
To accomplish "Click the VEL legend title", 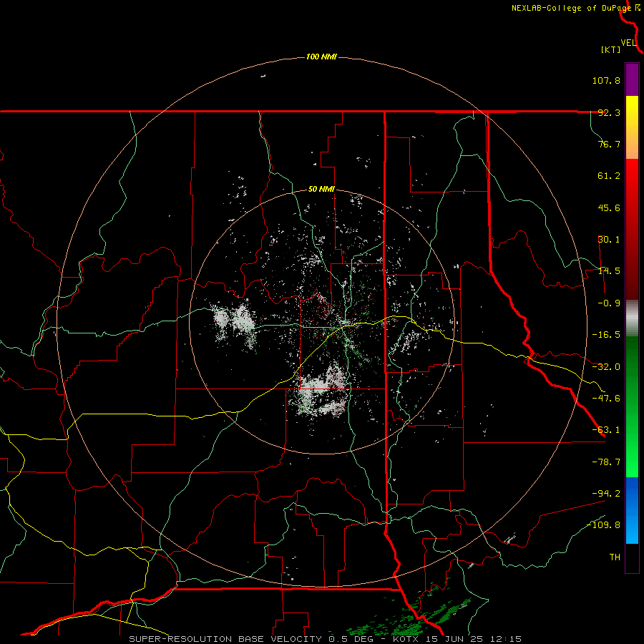I will [628, 42].
